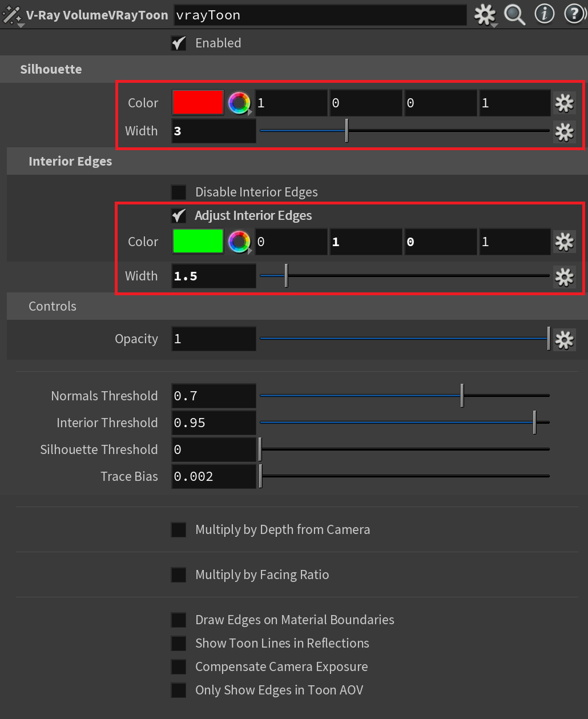Click the Silhouette Width value field
The width and height of the screenshot is (588, 719).
214,131
